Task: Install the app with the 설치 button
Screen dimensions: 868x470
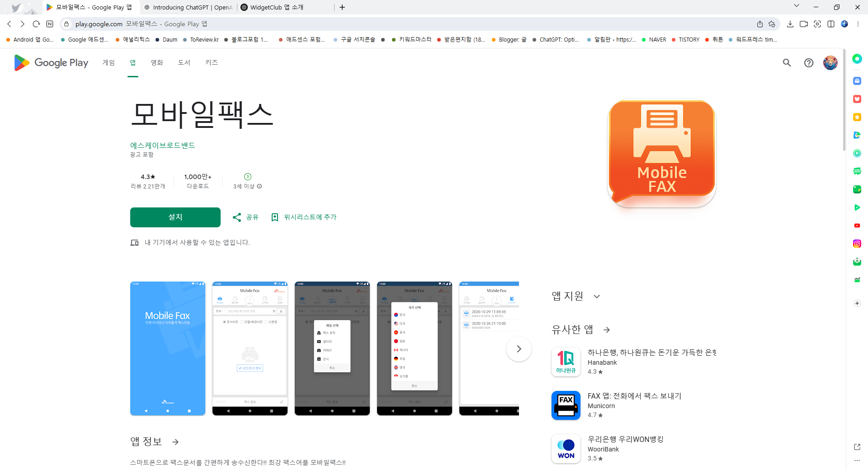Action: pos(175,217)
